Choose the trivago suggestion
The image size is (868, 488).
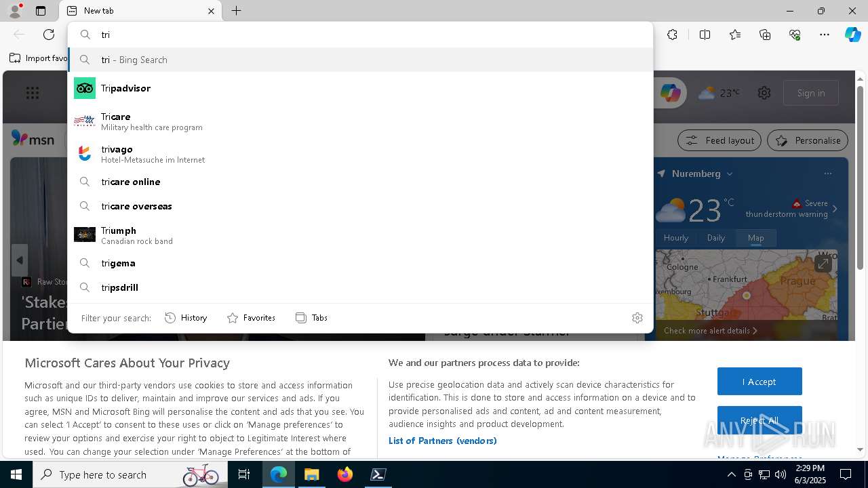(x=360, y=154)
